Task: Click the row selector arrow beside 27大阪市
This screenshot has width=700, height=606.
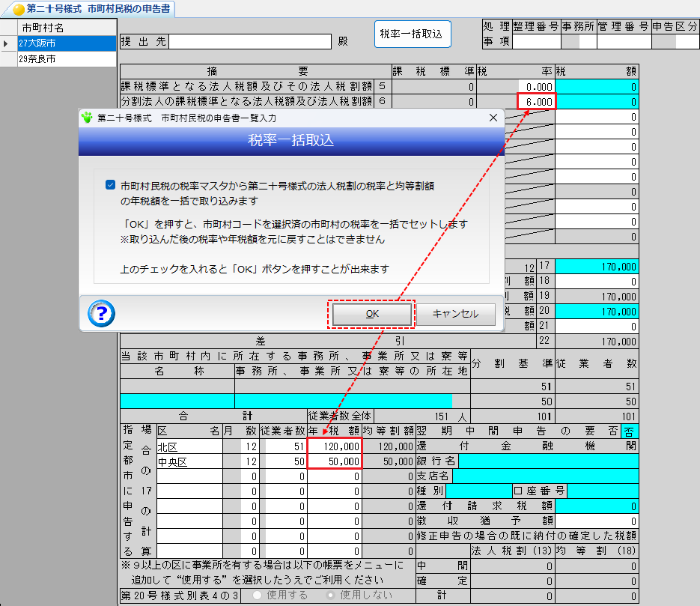Action: (x=5, y=43)
